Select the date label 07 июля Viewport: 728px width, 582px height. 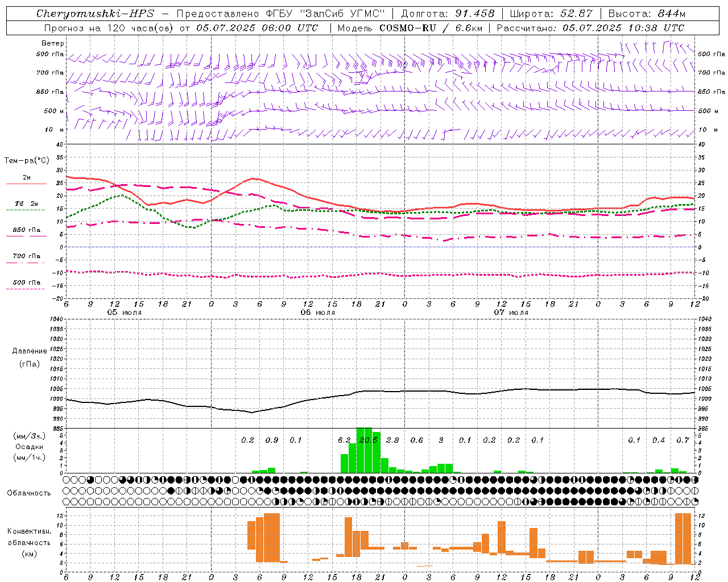click(x=511, y=313)
